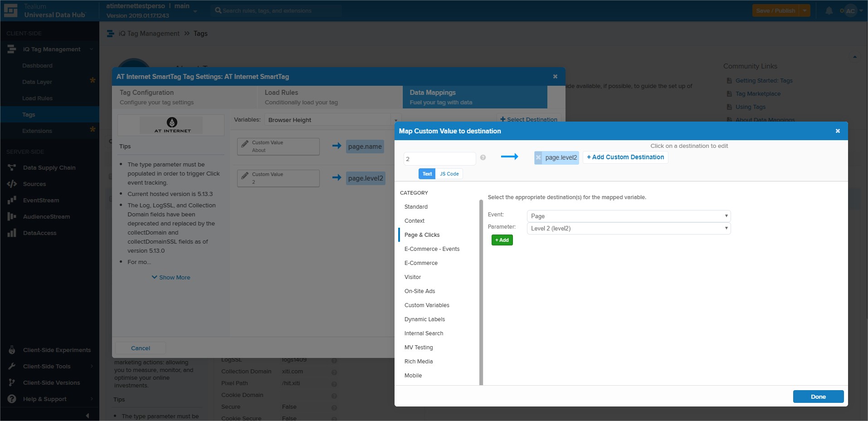
Task: Click the Tealium logo in top-left corner
Action: point(10,10)
